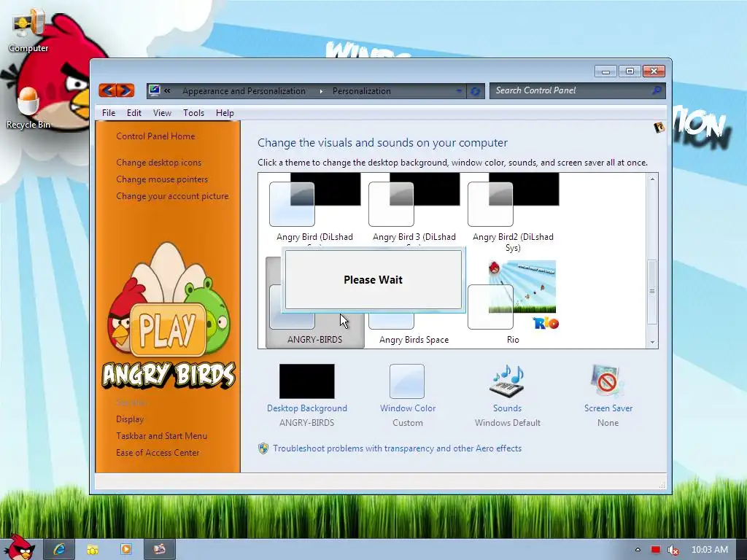Click the theme list scrollbar thumb
747x560 pixels.
(652, 292)
